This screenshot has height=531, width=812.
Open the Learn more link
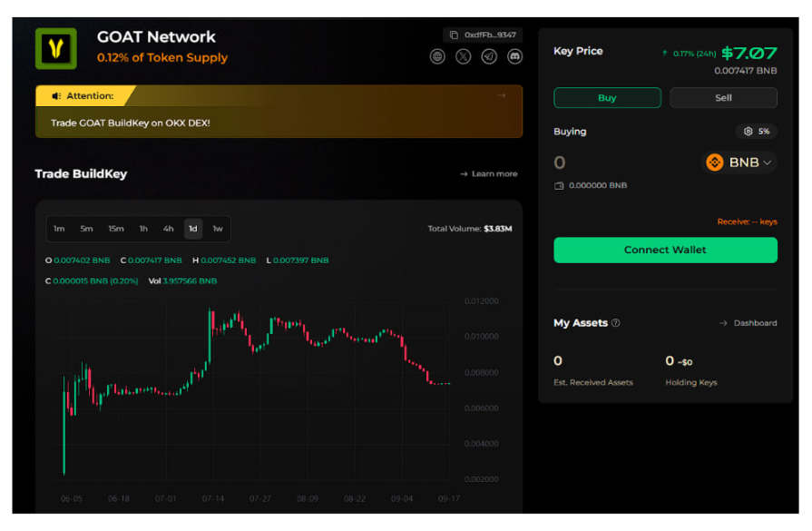[x=489, y=174]
